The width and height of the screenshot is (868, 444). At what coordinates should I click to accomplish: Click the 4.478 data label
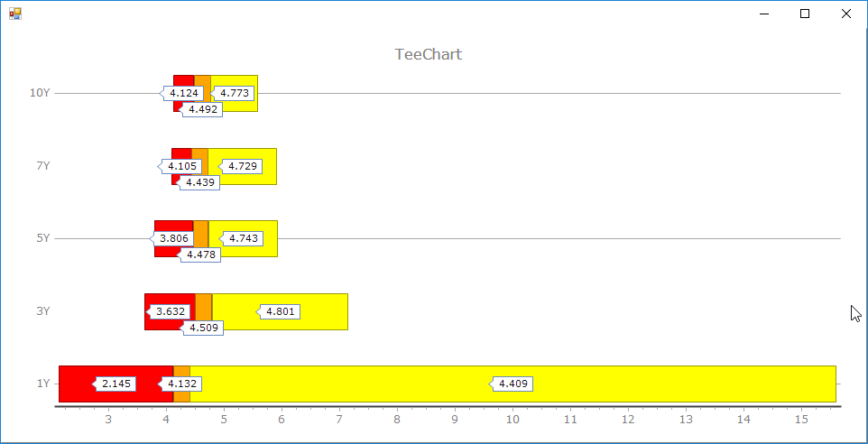click(201, 254)
